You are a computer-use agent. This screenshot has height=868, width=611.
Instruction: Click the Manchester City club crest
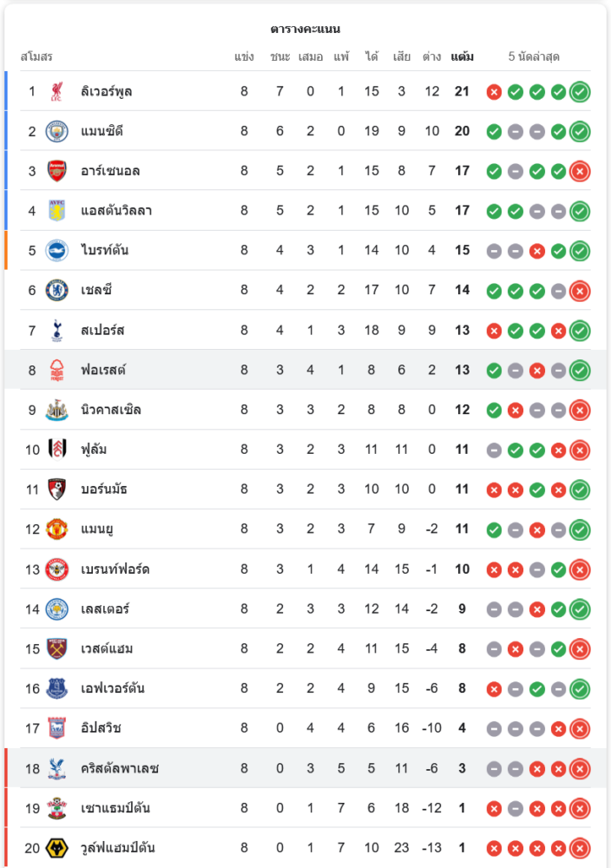pyautogui.click(x=56, y=131)
